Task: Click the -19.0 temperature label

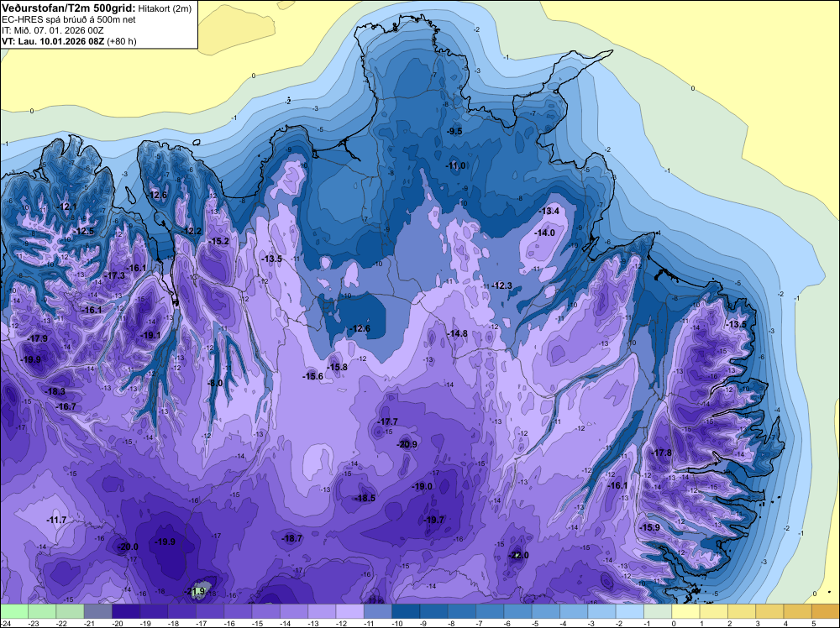Action: [423, 487]
